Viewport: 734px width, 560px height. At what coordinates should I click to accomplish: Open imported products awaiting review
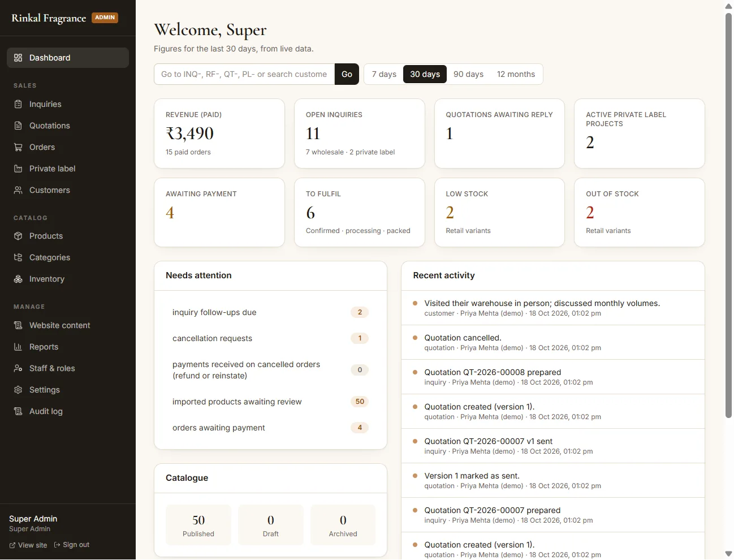270,402
